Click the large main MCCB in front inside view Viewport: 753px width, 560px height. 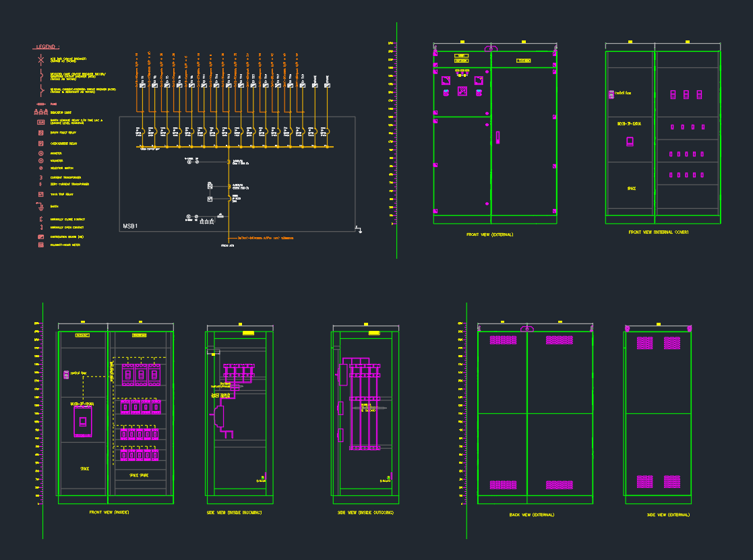coord(83,422)
